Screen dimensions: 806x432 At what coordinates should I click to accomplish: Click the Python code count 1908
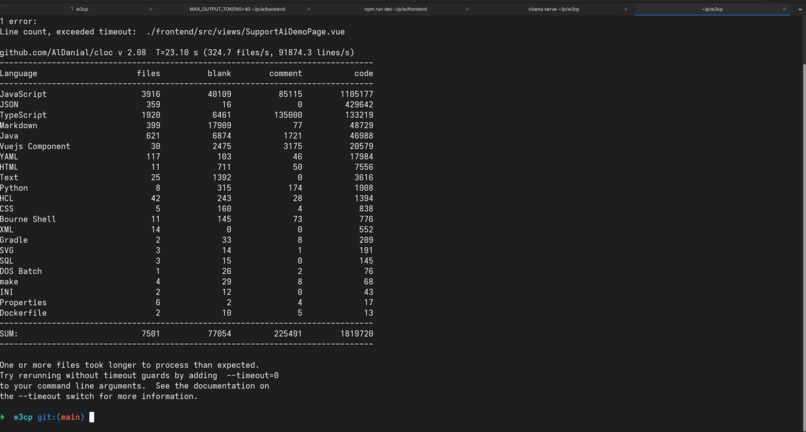364,188
